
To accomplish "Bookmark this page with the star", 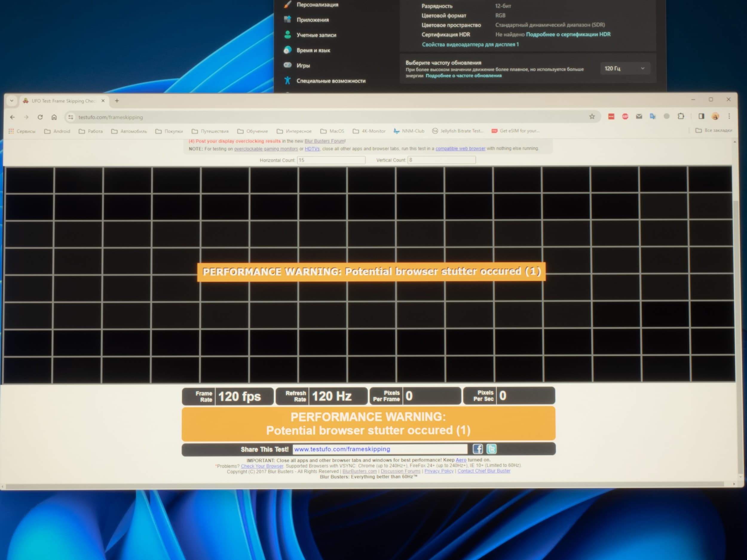I will point(592,116).
